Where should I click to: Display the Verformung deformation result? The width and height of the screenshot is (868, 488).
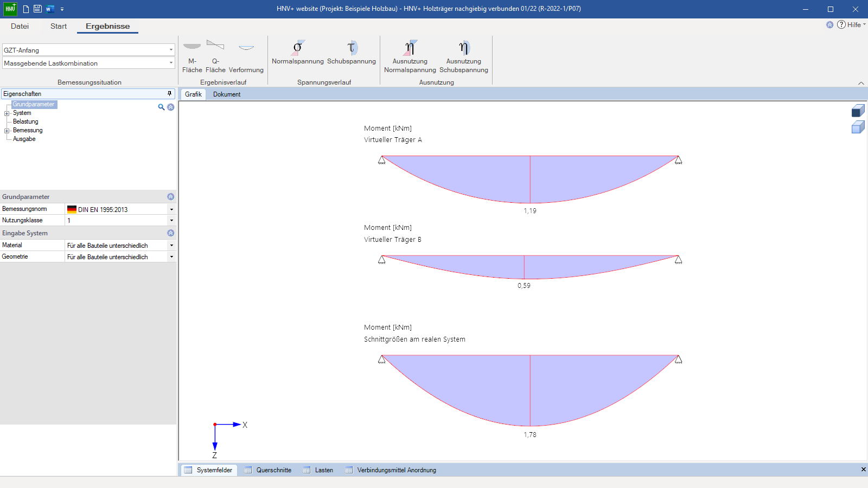point(246,56)
